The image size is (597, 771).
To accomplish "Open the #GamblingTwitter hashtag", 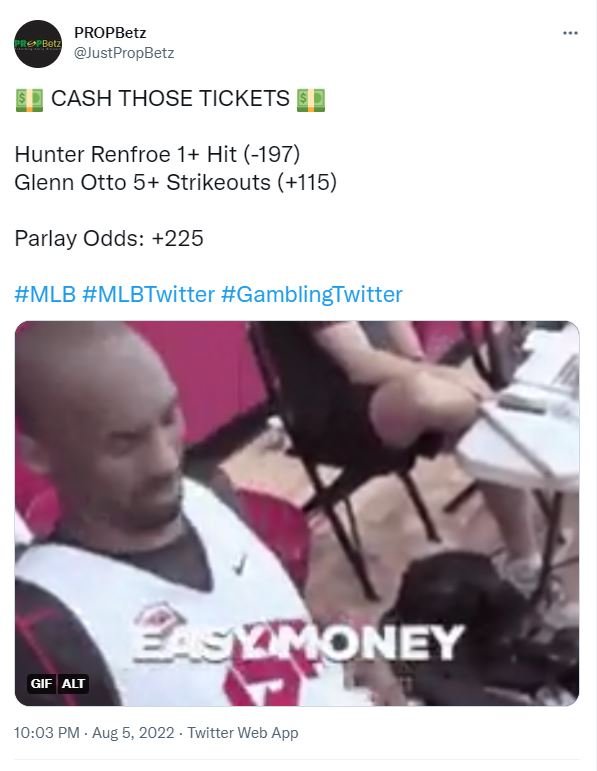I will pyautogui.click(x=312, y=295).
